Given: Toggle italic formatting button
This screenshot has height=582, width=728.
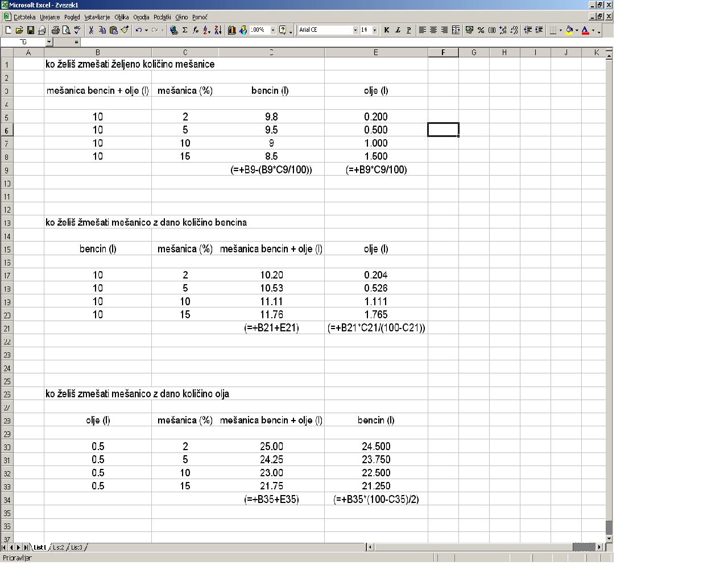Looking at the screenshot, I should coord(398,30).
